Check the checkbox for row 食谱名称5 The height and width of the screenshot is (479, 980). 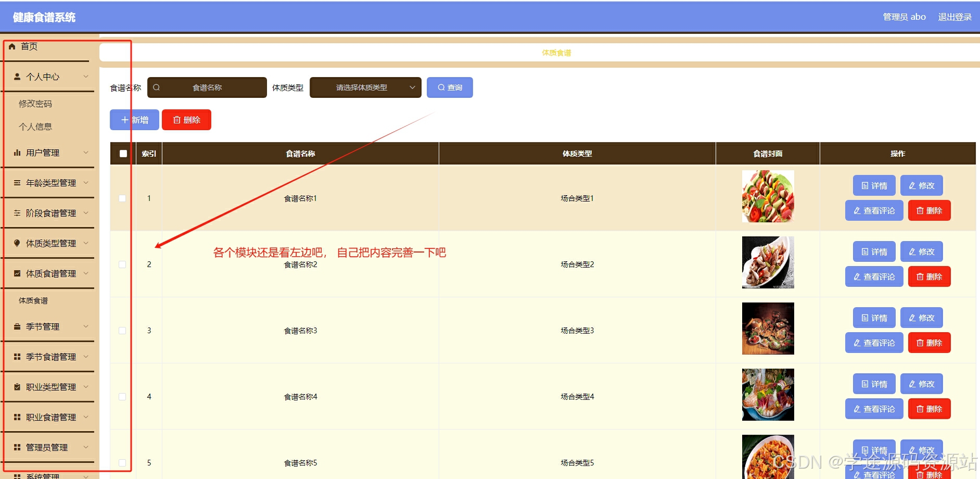coord(122,463)
